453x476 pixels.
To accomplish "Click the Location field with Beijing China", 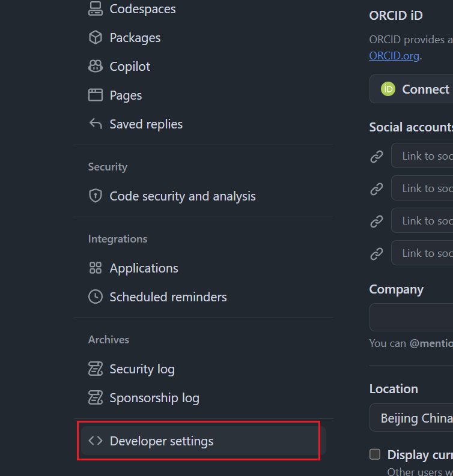I will [412, 418].
